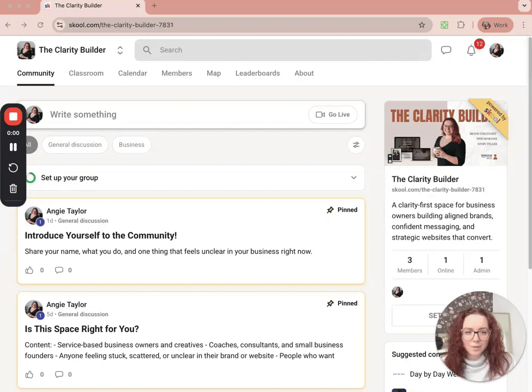532x392 pixels.
Task: Pause the screen recording
Action: click(x=13, y=146)
